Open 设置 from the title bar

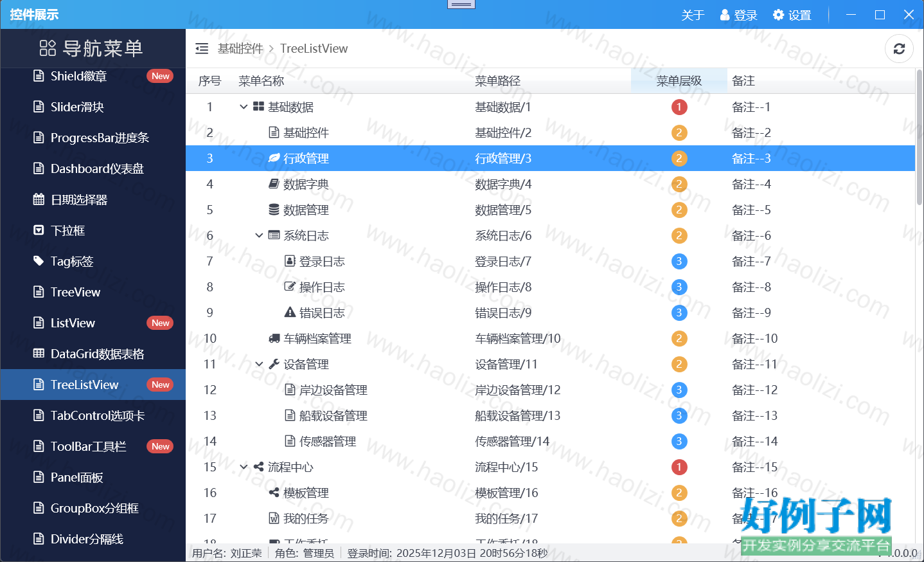tap(792, 15)
